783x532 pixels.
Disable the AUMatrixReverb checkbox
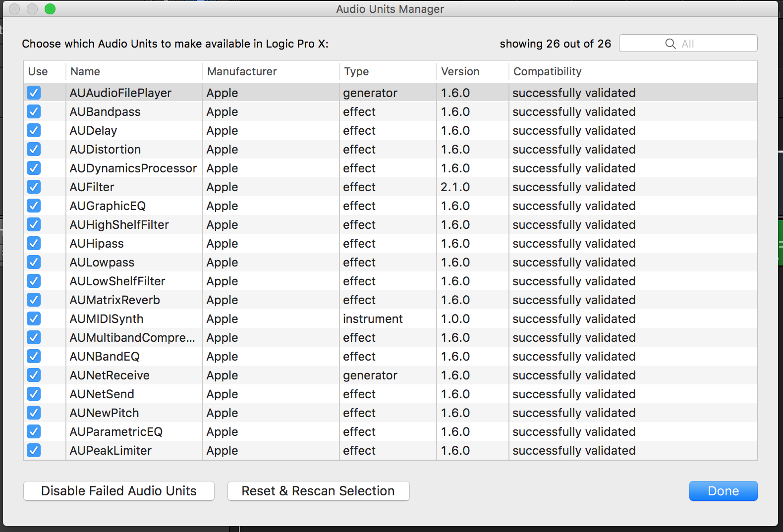[34, 300]
